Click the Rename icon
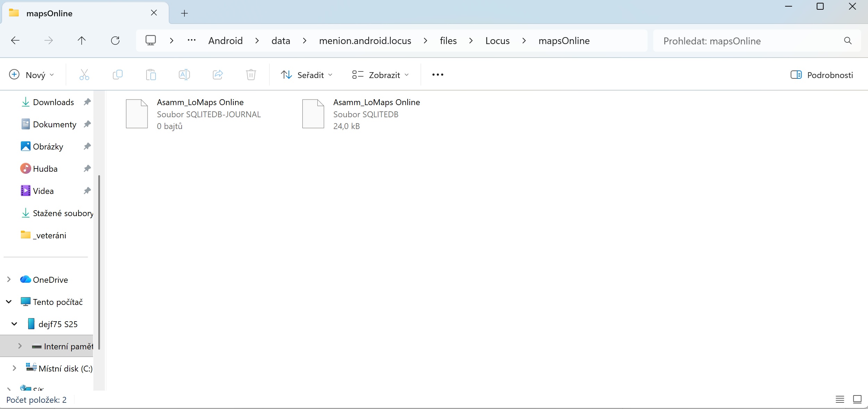868x409 pixels. pyautogui.click(x=184, y=75)
